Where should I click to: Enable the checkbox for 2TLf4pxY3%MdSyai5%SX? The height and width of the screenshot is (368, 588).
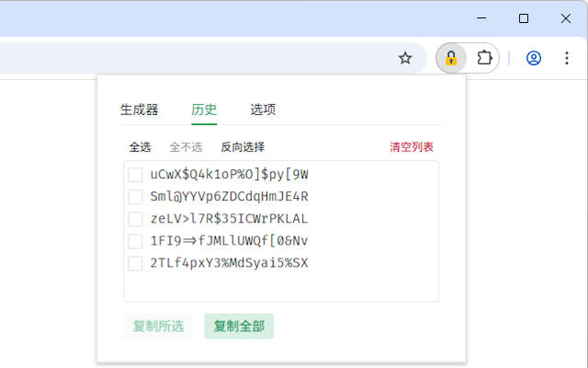coord(135,263)
